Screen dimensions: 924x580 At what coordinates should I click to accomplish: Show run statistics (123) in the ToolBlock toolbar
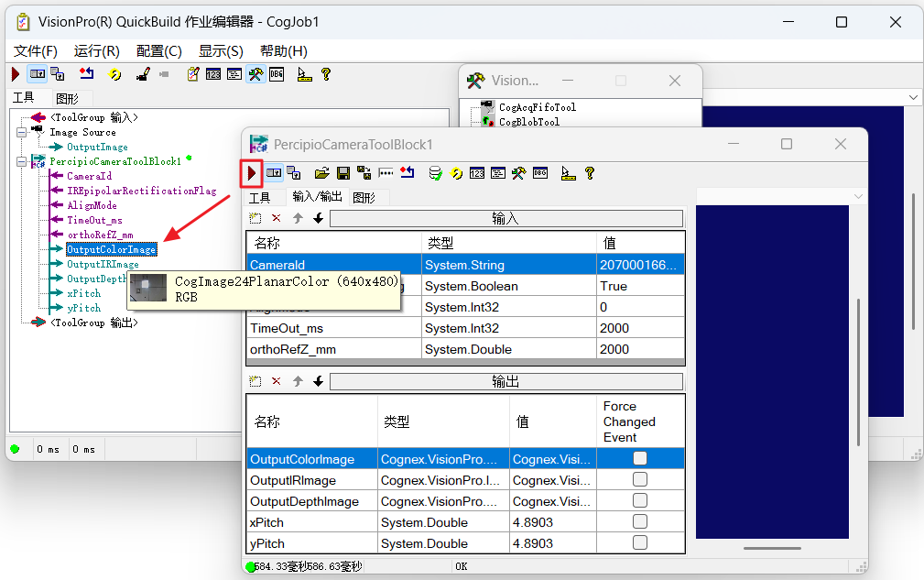(477, 173)
